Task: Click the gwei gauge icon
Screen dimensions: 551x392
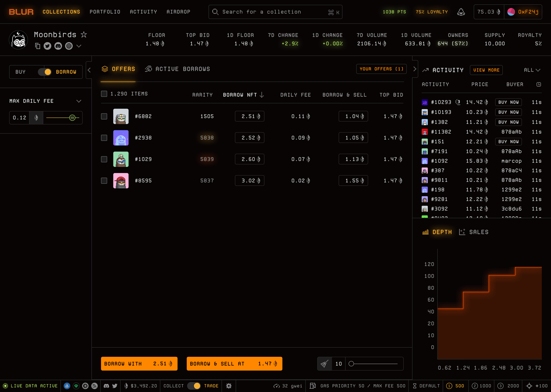Action: (x=276, y=386)
